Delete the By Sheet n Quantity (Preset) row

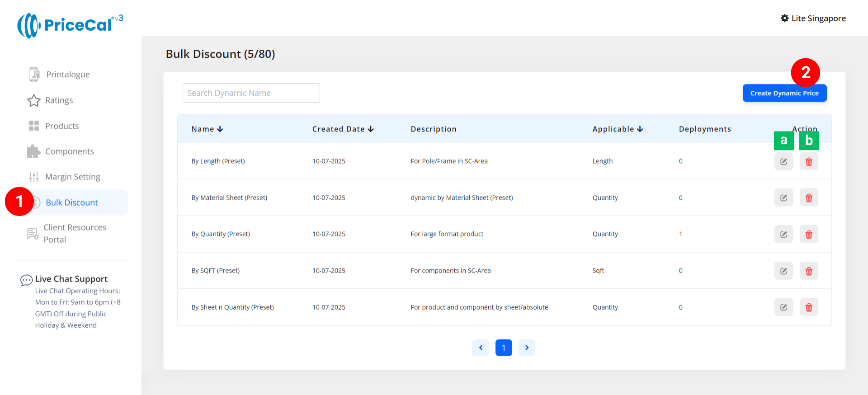click(809, 307)
